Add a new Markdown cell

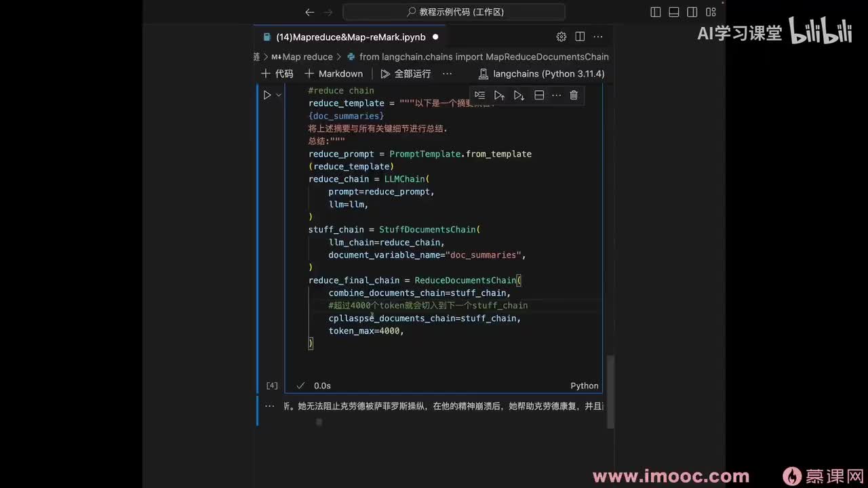pos(334,73)
